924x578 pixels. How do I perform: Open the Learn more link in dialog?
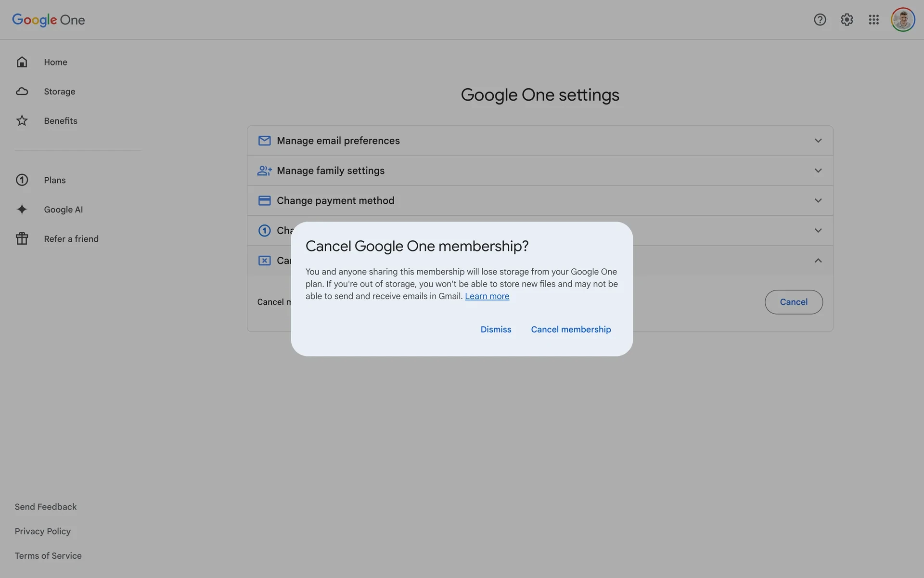click(487, 296)
